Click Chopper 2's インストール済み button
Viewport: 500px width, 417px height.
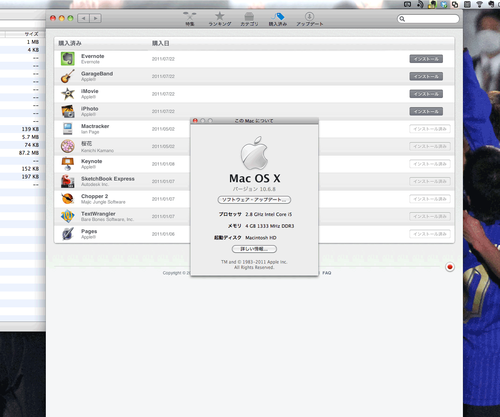point(430,199)
